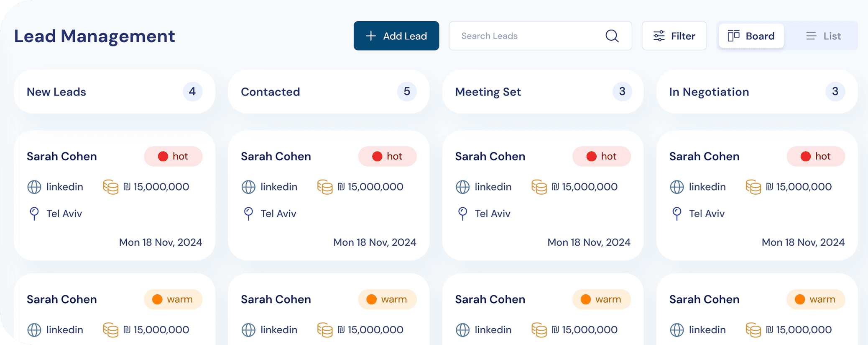868x345 pixels.
Task: Click the magnifying glass search icon
Action: pos(612,36)
